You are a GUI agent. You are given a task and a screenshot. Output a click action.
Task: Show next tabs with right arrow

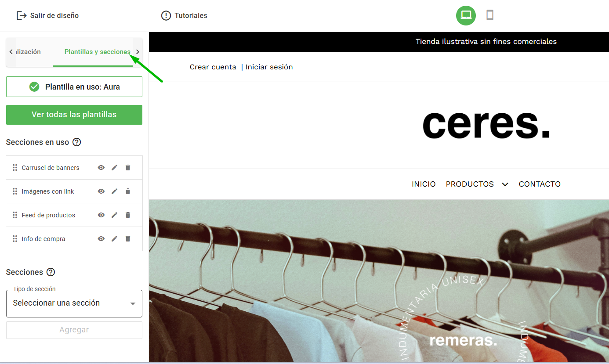pos(138,52)
